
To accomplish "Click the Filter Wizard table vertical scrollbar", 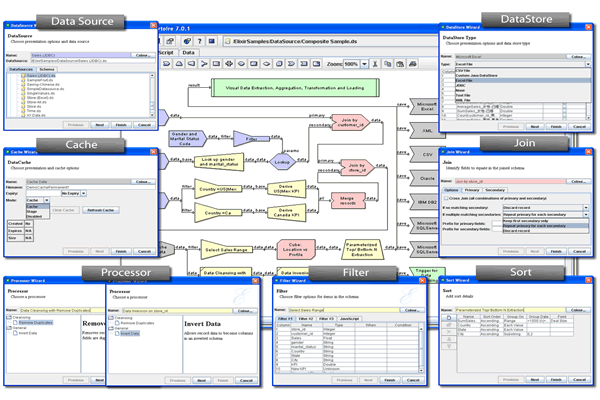I will click(421, 349).
